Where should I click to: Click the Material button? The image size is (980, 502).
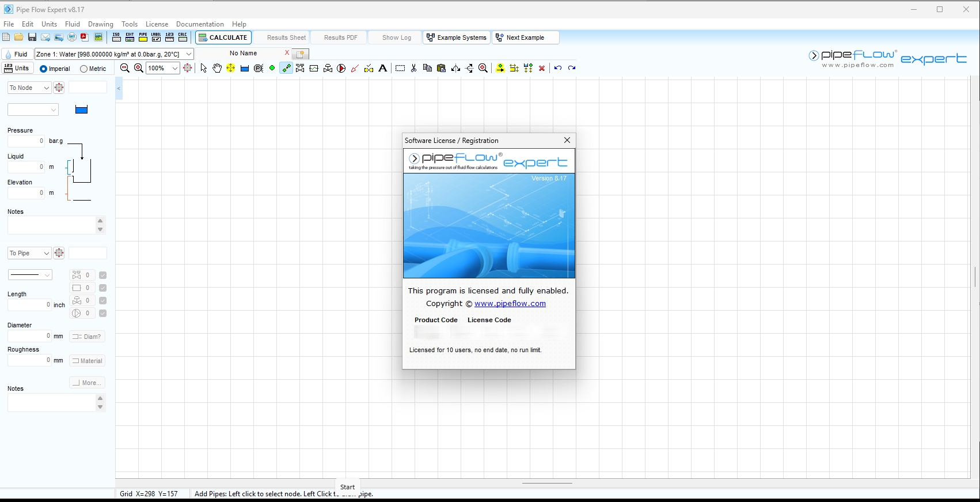click(88, 361)
